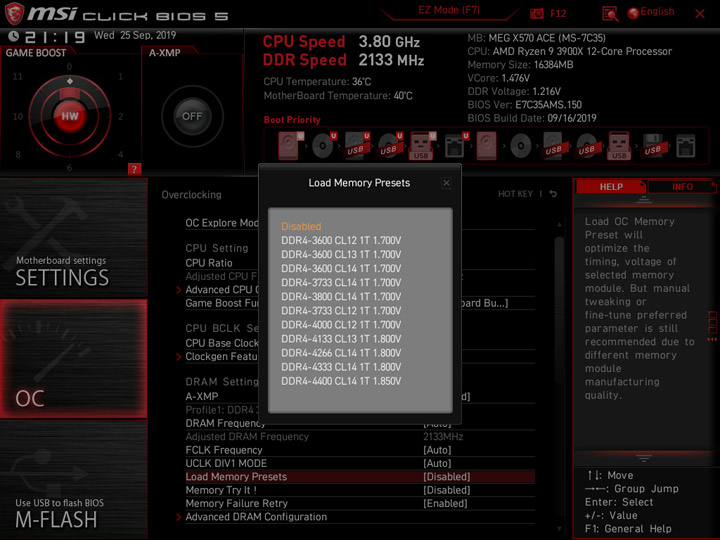The image size is (720, 540).
Task: Expand the Clockgen Features submenu arrow
Action: point(179,357)
